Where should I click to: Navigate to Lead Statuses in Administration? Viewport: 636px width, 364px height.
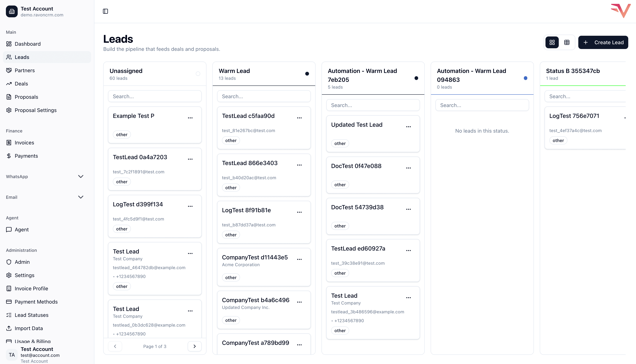(x=31, y=315)
